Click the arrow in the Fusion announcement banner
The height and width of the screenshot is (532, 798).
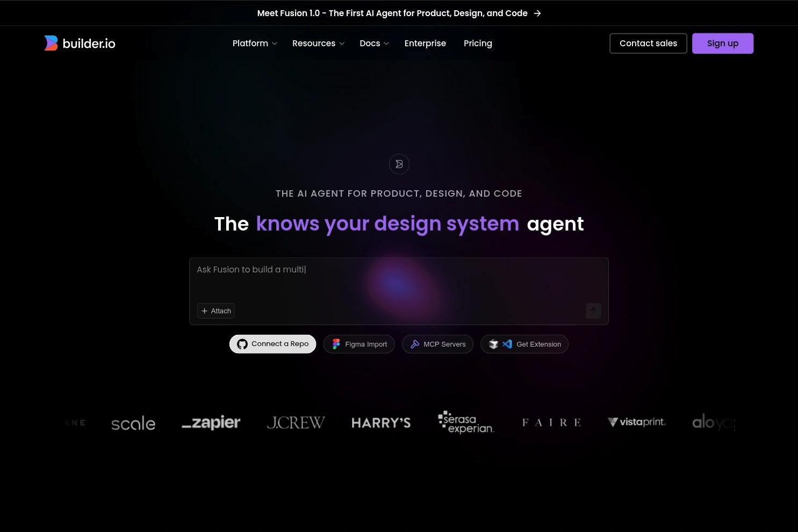pyautogui.click(x=537, y=13)
